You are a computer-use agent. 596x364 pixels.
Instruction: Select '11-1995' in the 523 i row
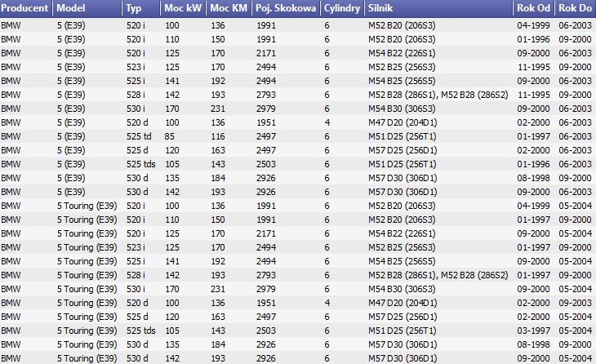pyautogui.click(x=534, y=67)
